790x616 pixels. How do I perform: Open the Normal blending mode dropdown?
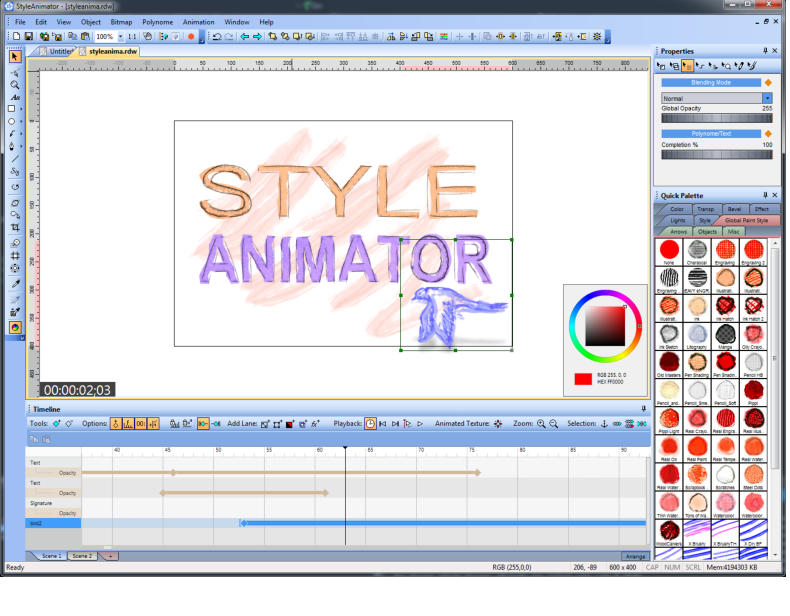pyautogui.click(x=767, y=98)
